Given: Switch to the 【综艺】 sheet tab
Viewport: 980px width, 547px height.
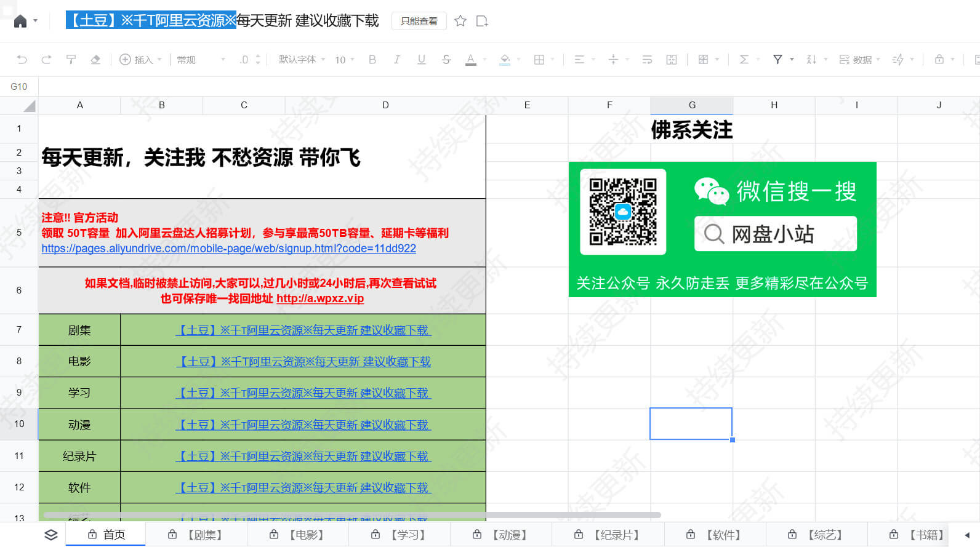Looking at the screenshot, I should tap(817, 535).
